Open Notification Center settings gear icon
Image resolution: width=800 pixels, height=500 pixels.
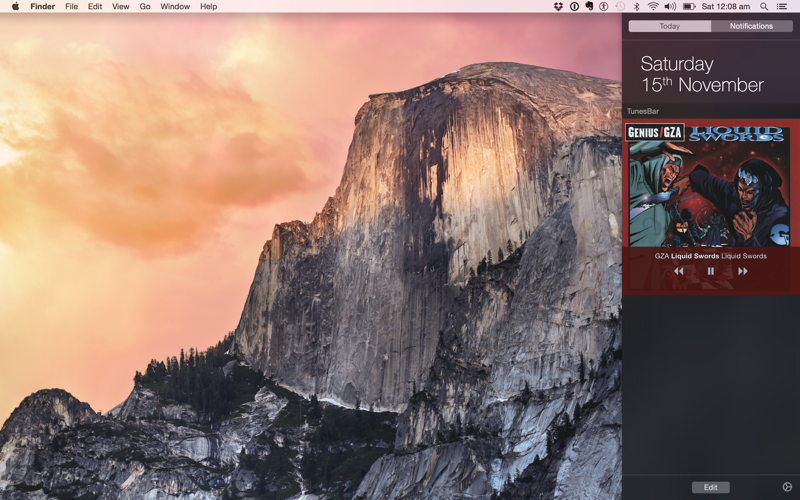(787, 487)
